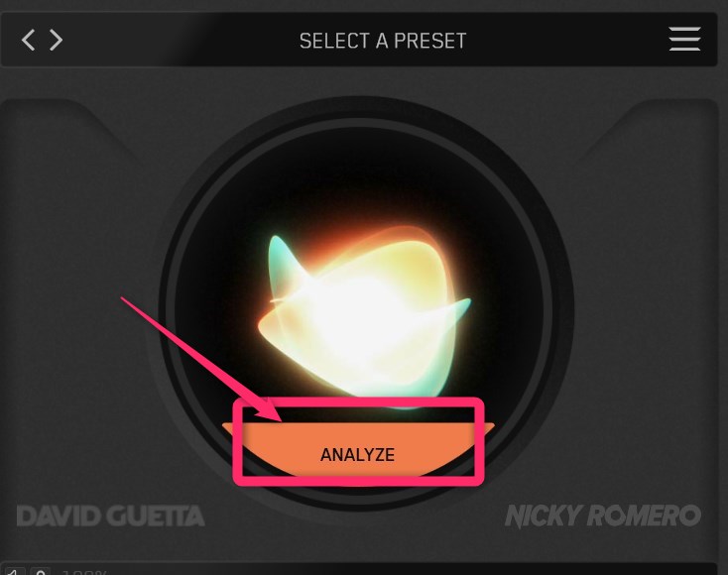Screen dimensions: 728x575
Task: Open the hamburger menu
Action: [x=684, y=39]
